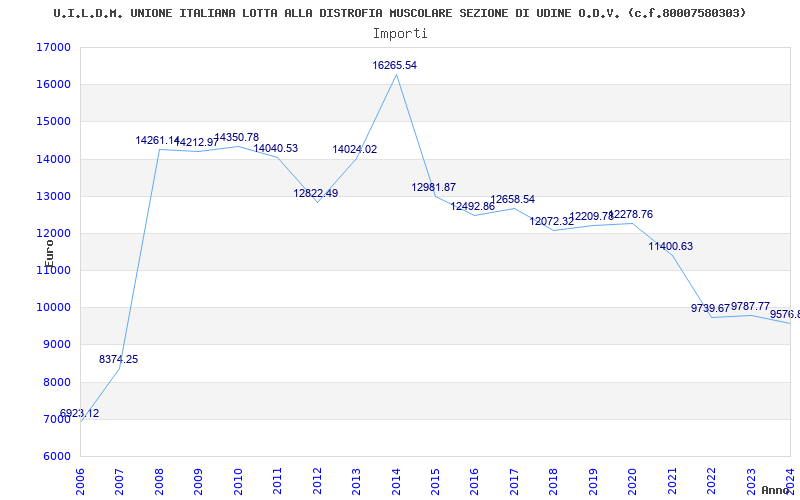Click the 'Euro' y-axis label
The height and width of the screenshot is (500, 800).
pos(49,253)
